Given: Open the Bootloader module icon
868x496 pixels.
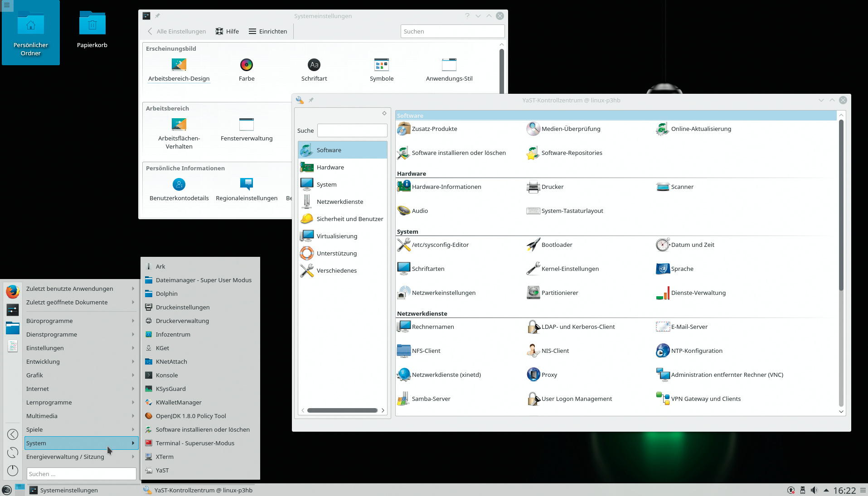Looking at the screenshot, I should pyautogui.click(x=533, y=245).
